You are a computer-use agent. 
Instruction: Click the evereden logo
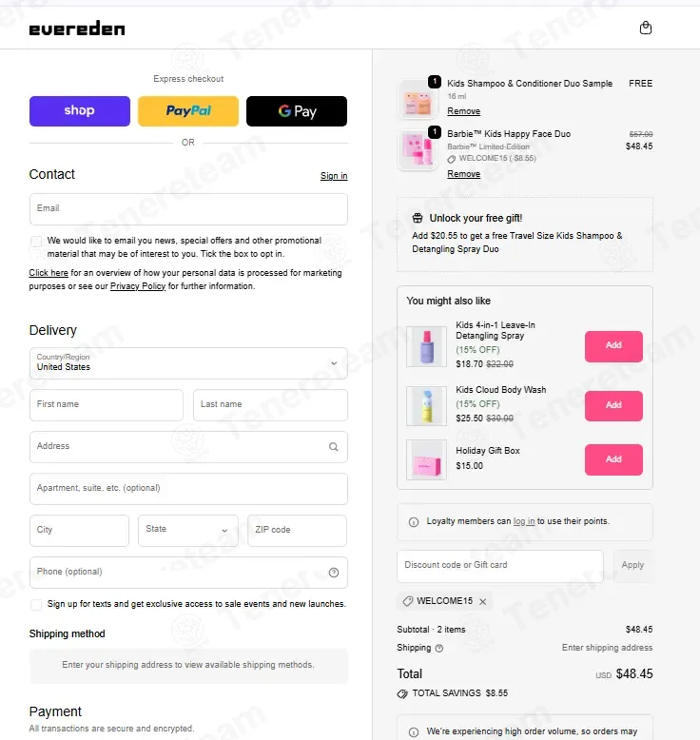(x=77, y=29)
